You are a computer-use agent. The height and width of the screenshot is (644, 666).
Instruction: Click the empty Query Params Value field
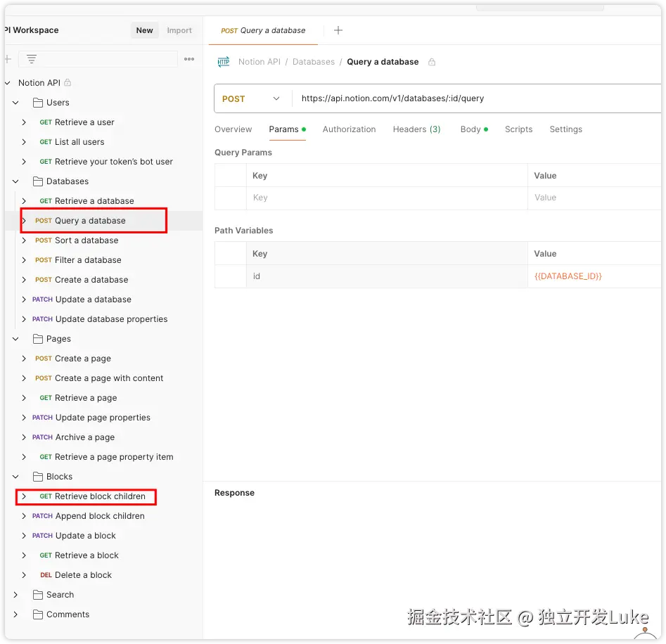pyautogui.click(x=594, y=198)
